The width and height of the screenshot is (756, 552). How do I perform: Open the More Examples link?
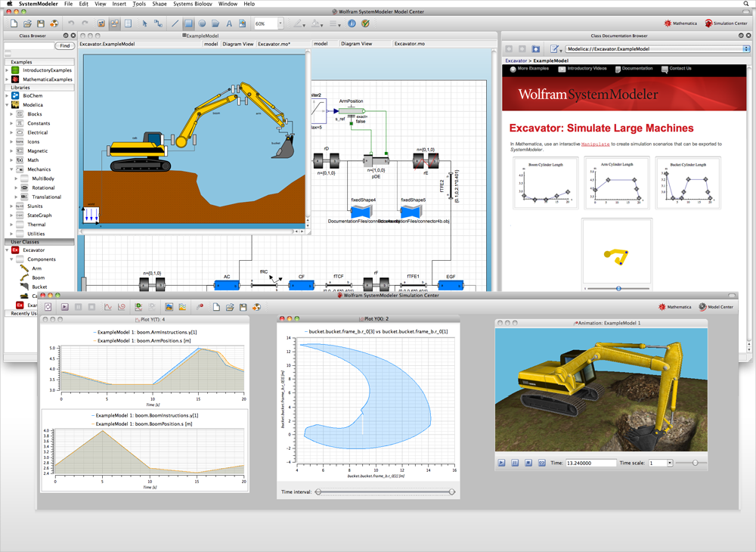[529, 69]
